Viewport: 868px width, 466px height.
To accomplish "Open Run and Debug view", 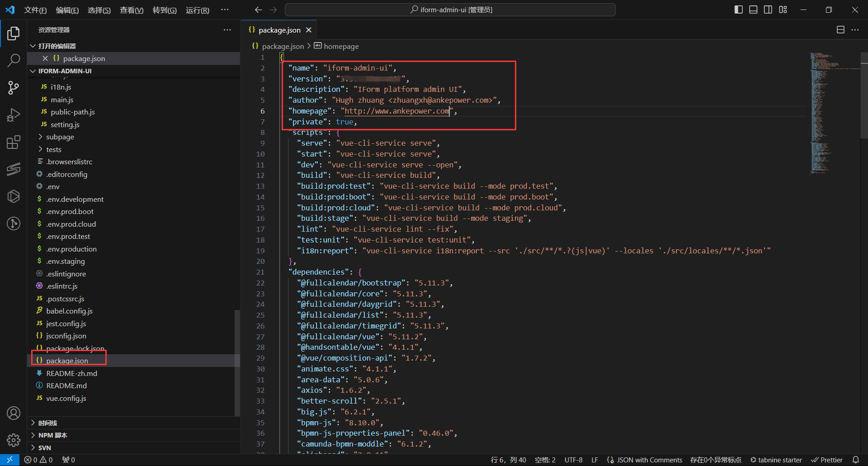I will (x=14, y=115).
